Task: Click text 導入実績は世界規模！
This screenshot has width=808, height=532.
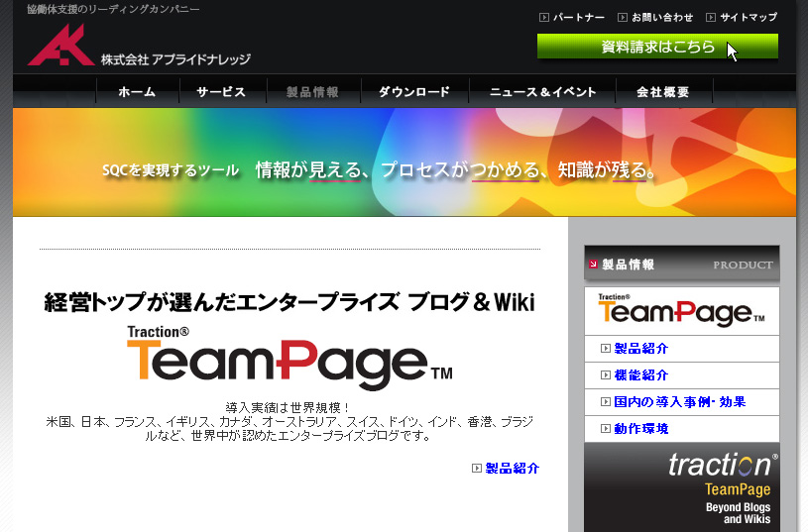Action: [x=289, y=408]
